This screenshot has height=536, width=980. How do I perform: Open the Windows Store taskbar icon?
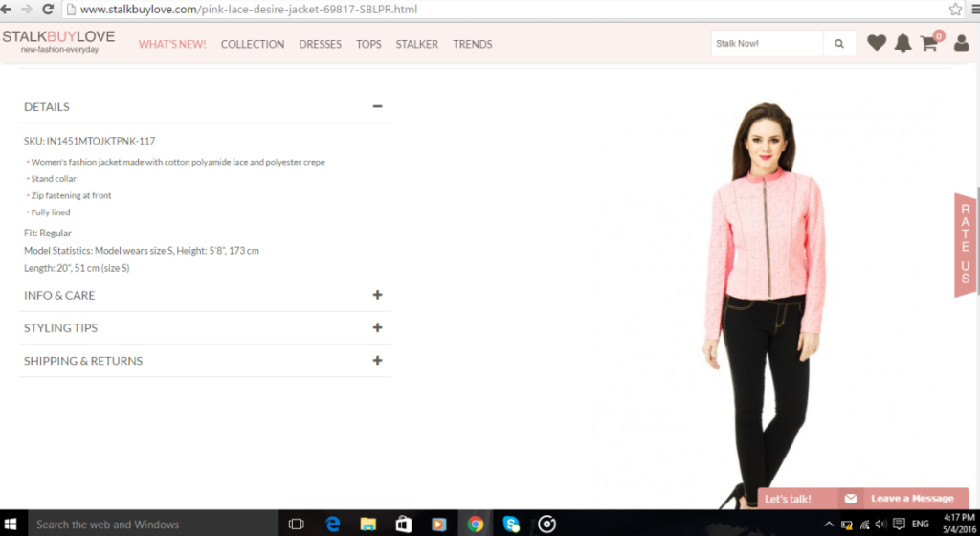[x=404, y=525]
